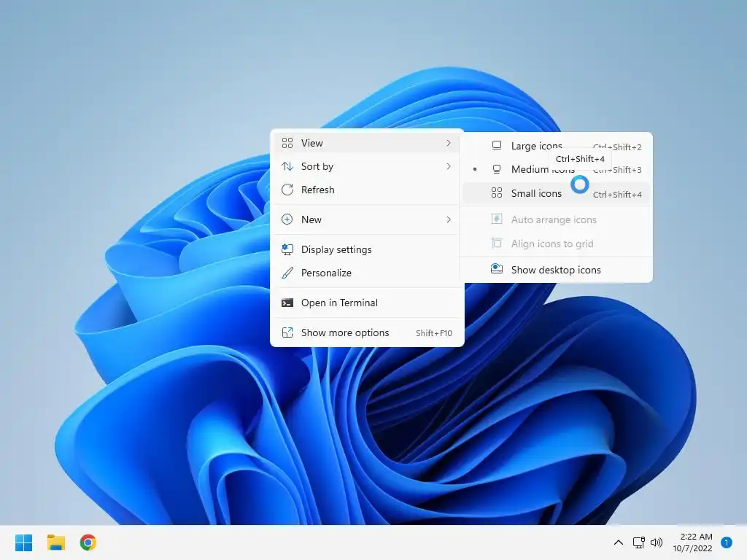Click the New plus-circle icon

pos(287,219)
